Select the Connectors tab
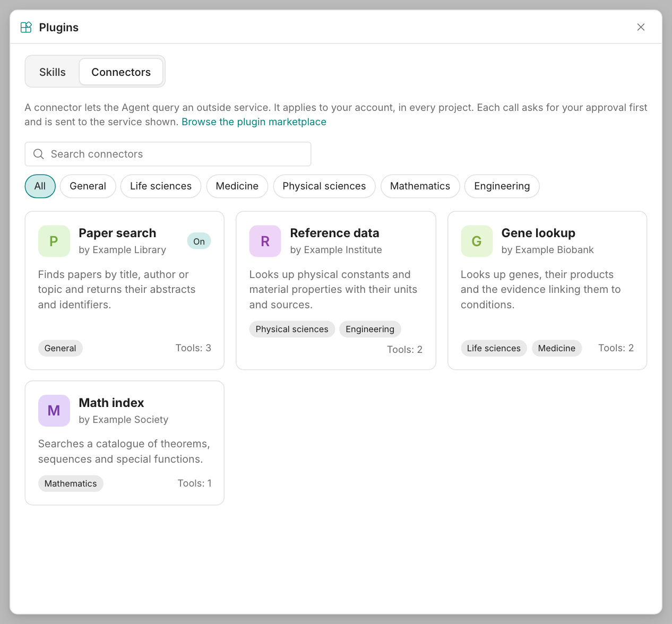Image resolution: width=672 pixels, height=624 pixels. 121,72
